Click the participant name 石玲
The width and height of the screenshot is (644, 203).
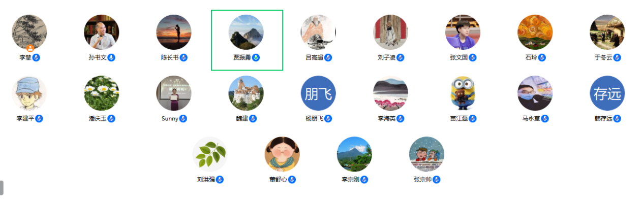[531, 58]
